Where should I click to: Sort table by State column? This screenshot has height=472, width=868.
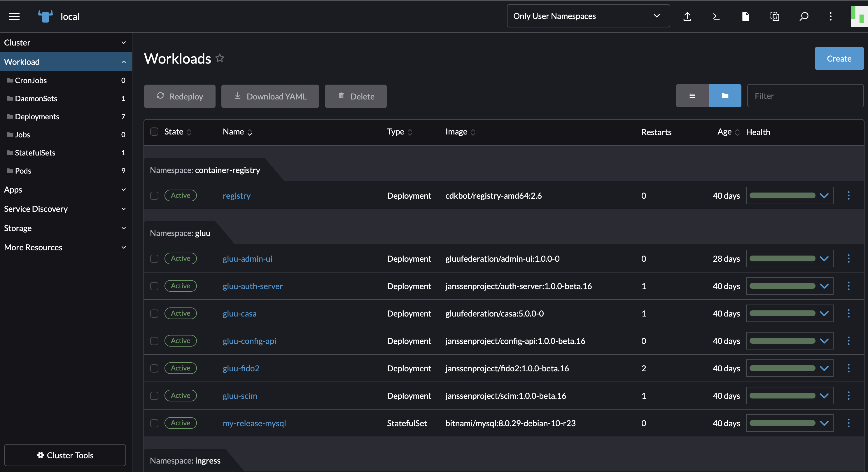(178, 132)
